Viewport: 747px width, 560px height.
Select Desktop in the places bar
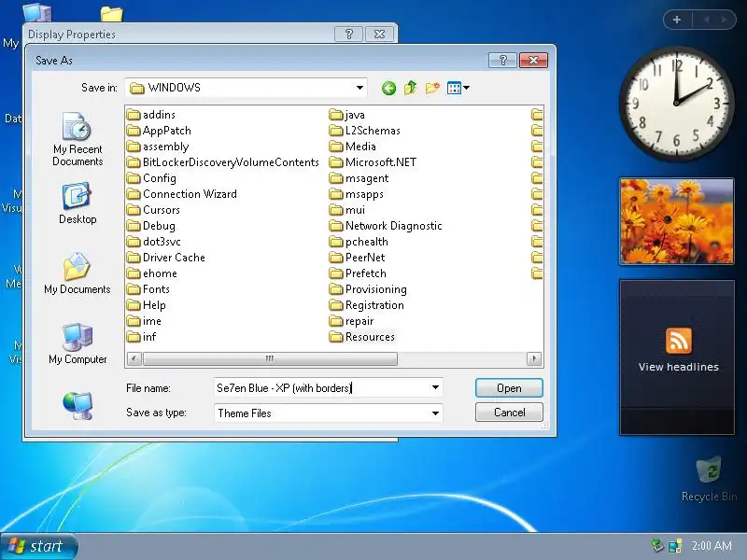coord(78,203)
